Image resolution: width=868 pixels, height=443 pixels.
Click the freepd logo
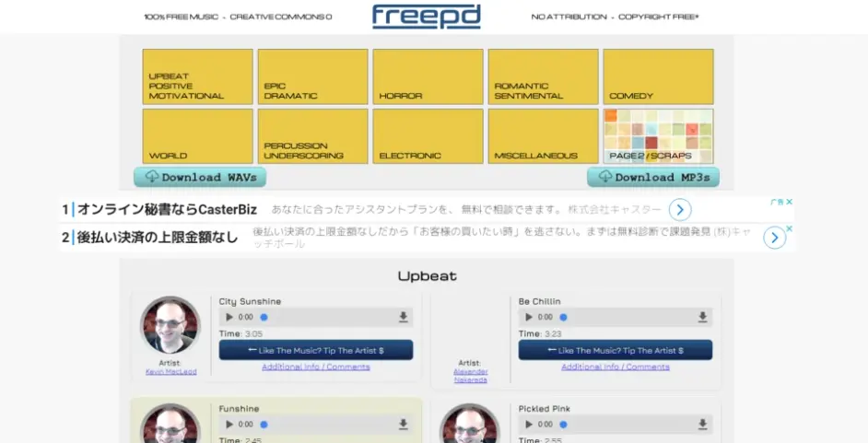tap(427, 17)
